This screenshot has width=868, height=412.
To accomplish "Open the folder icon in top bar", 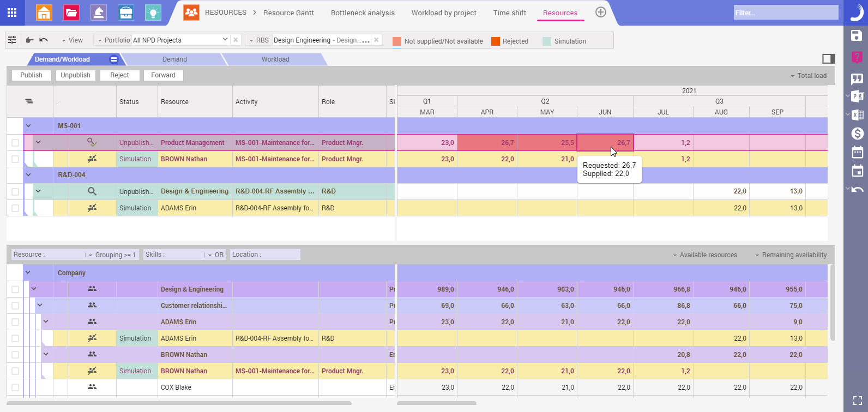I will [71, 13].
